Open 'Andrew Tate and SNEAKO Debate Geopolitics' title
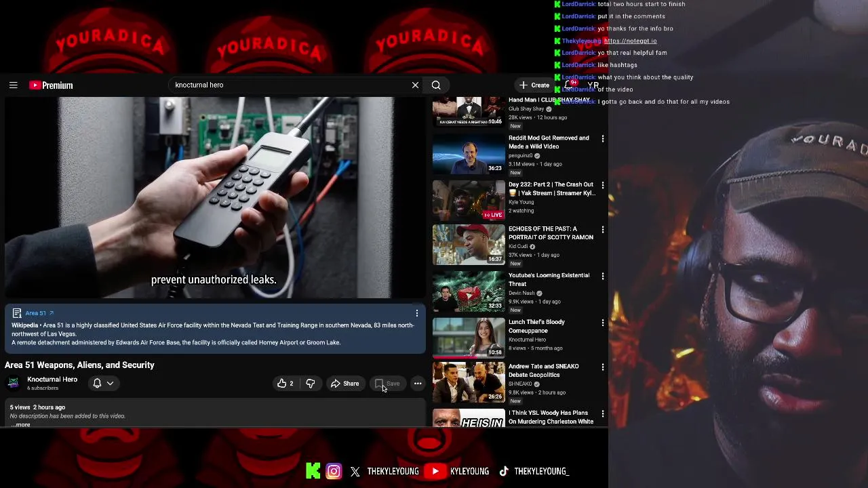 pyautogui.click(x=544, y=371)
